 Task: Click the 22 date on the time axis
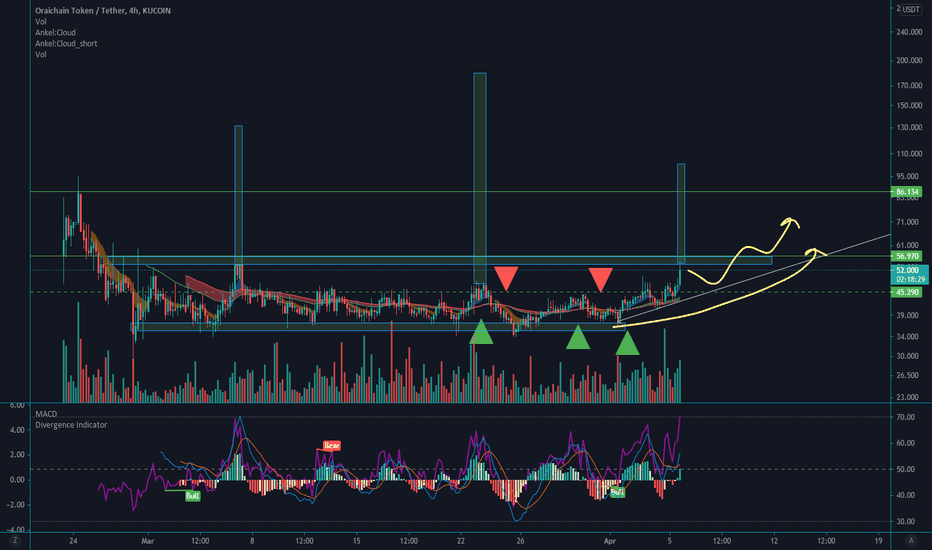coord(461,541)
